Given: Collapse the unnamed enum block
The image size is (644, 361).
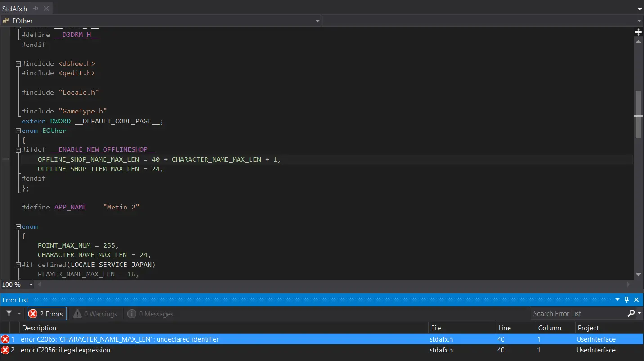Looking at the screenshot, I should 18,227.
